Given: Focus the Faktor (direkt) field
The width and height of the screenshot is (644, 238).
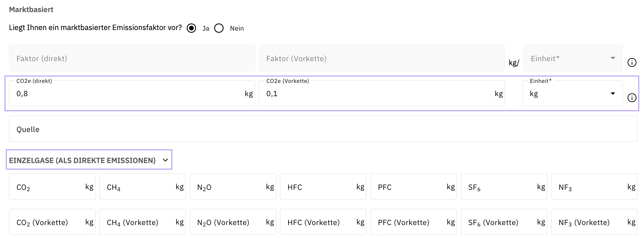Looking at the screenshot, I should [x=132, y=58].
